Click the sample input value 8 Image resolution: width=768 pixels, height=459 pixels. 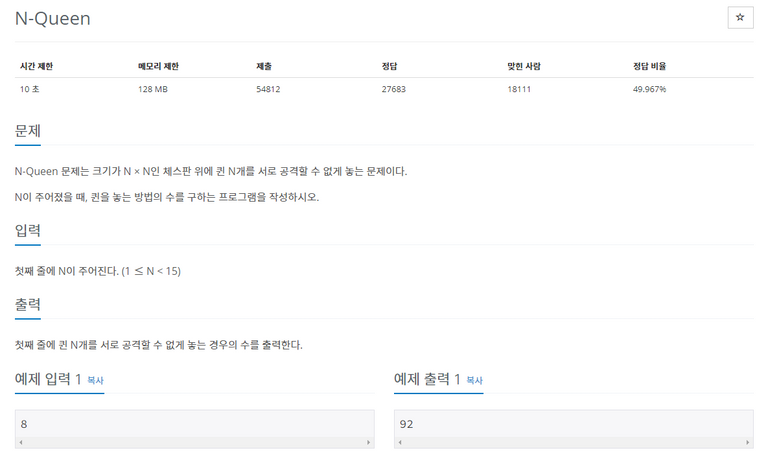click(x=24, y=424)
